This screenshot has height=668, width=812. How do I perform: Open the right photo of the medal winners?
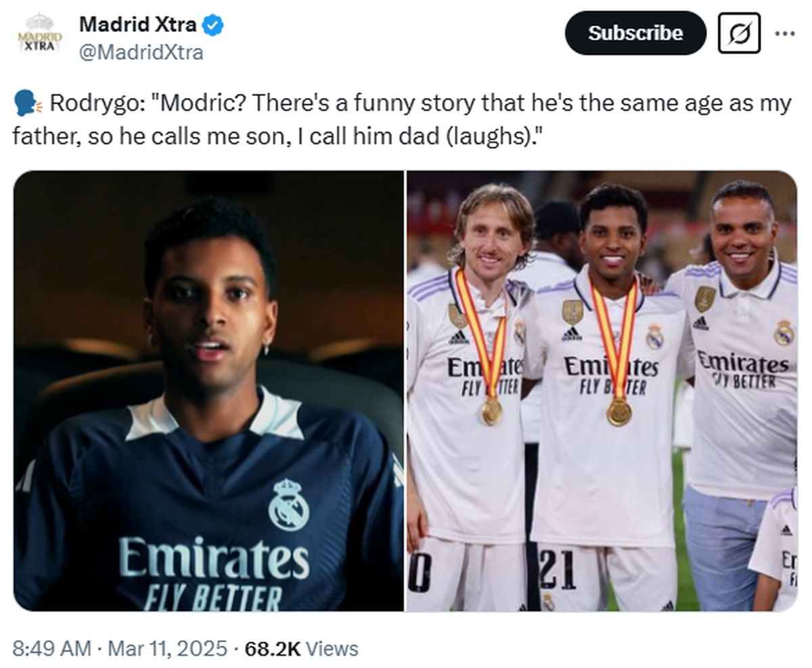pyautogui.click(x=602, y=391)
